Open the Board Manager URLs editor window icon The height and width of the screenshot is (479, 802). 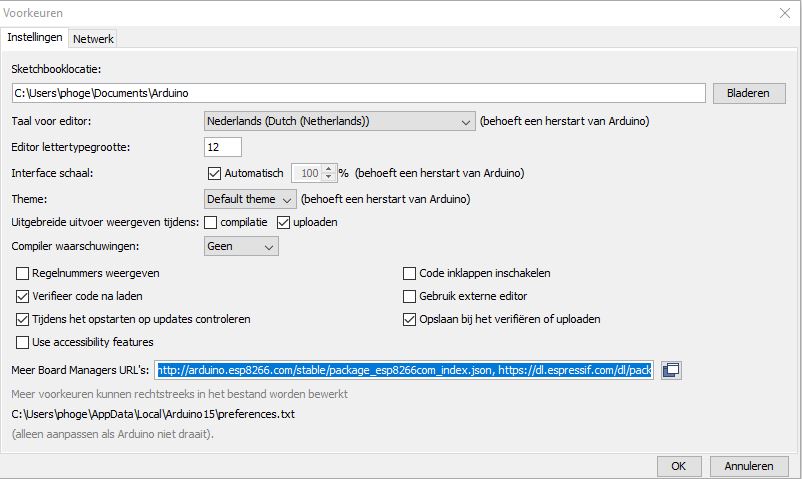point(671,370)
